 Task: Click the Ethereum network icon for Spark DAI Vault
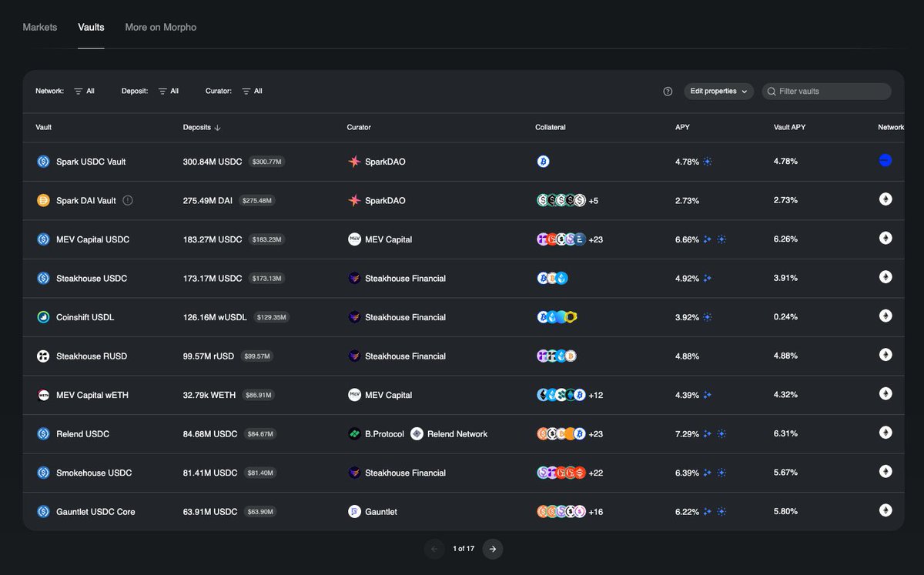click(885, 199)
